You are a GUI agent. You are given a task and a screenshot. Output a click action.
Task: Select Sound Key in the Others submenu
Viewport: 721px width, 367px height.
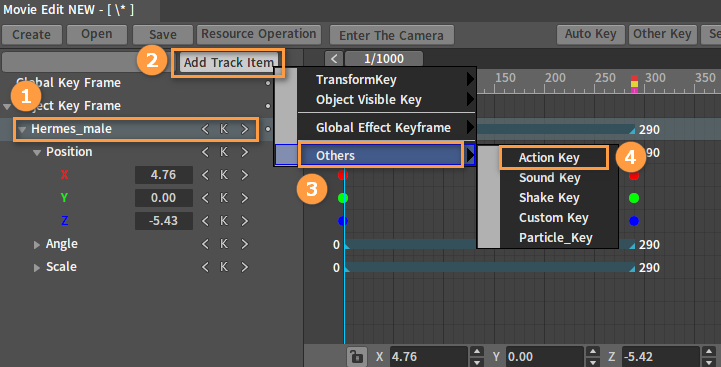(549, 178)
